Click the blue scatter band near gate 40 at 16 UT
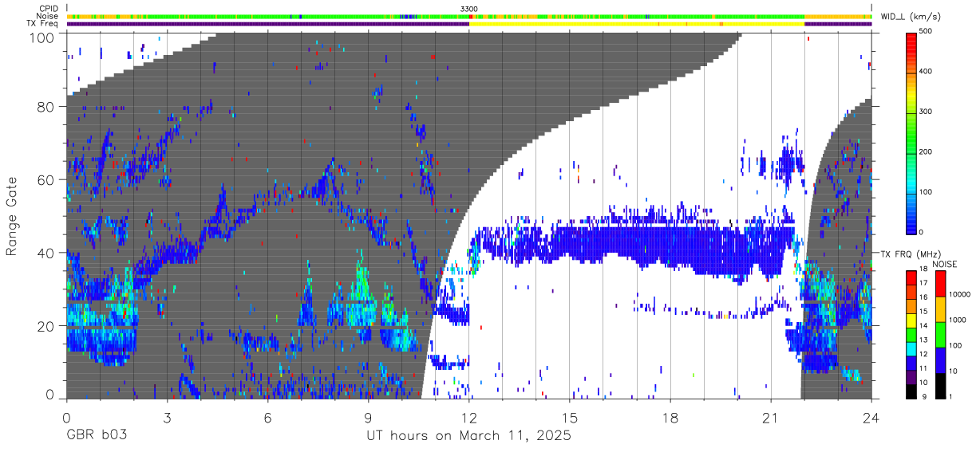The image size is (980, 452). [636, 246]
